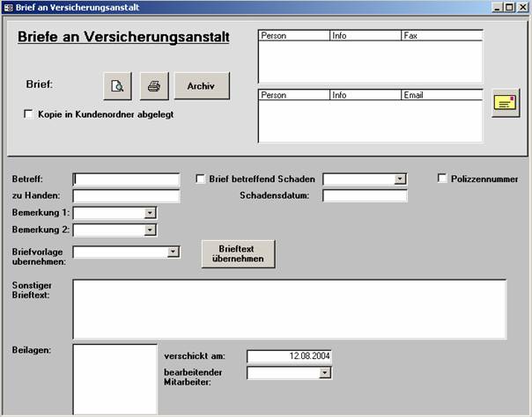Click the yellow envelope email icon
This screenshot has height=417, width=532.
(x=505, y=103)
